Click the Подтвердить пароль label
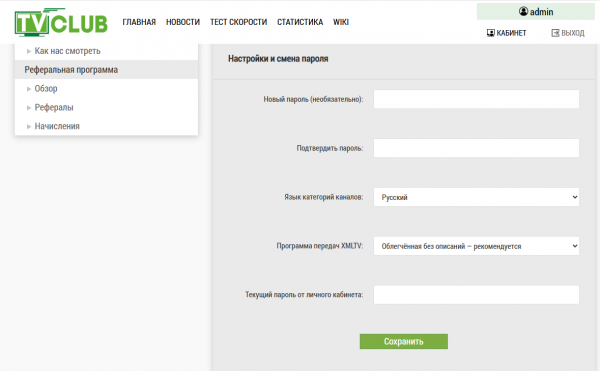 (x=330, y=148)
